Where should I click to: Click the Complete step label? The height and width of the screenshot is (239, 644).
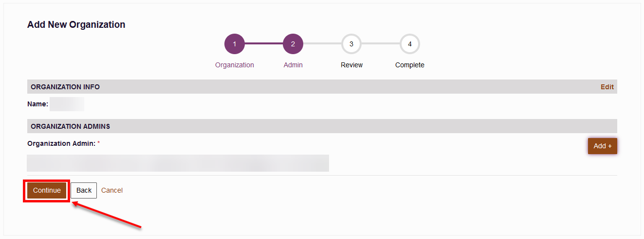coord(410,65)
